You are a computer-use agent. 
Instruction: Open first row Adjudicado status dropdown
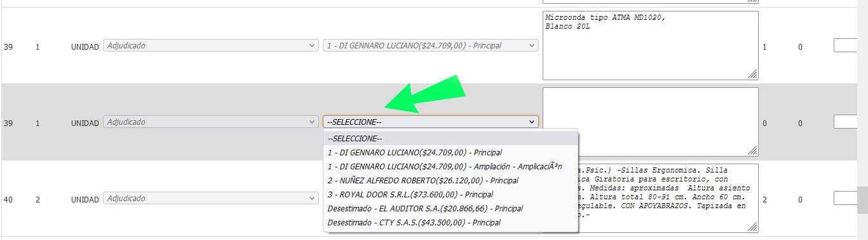click(210, 46)
